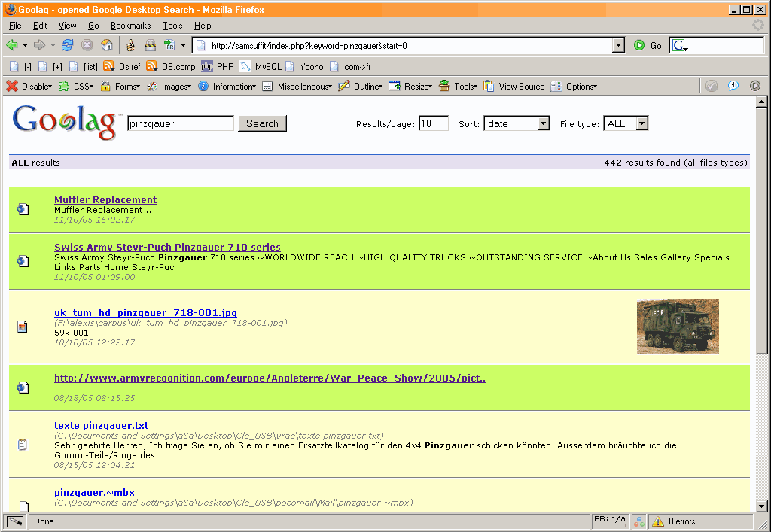The height and width of the screenshot is (532, 771).
Task: Click the Results/page input field
Action: point(433,123)
